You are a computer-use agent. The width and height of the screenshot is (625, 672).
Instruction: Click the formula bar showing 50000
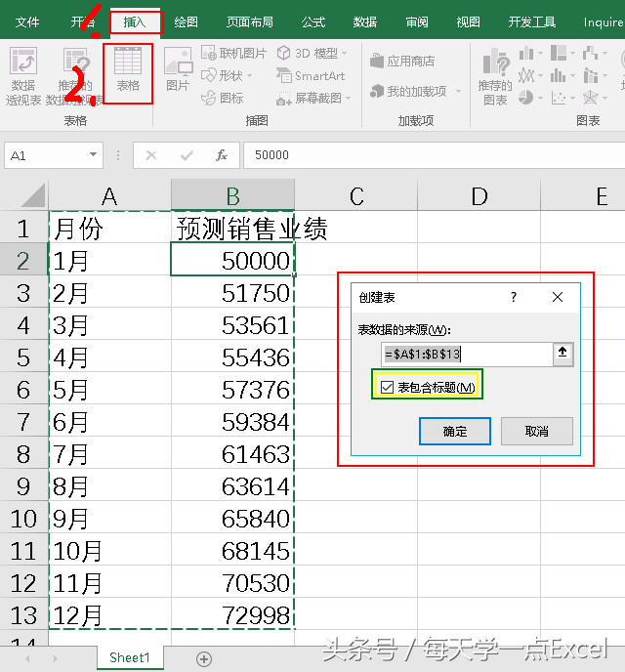[434, 155]
